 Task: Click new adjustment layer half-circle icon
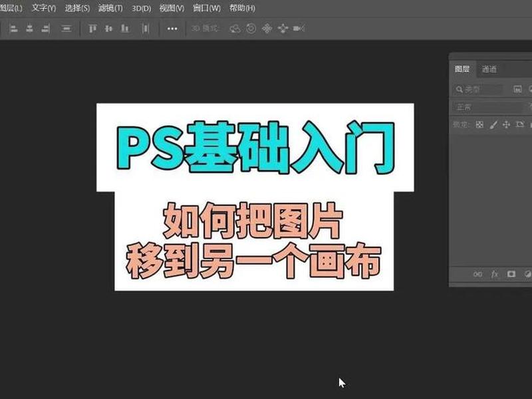pyautogui.click(x=527, y=274)
